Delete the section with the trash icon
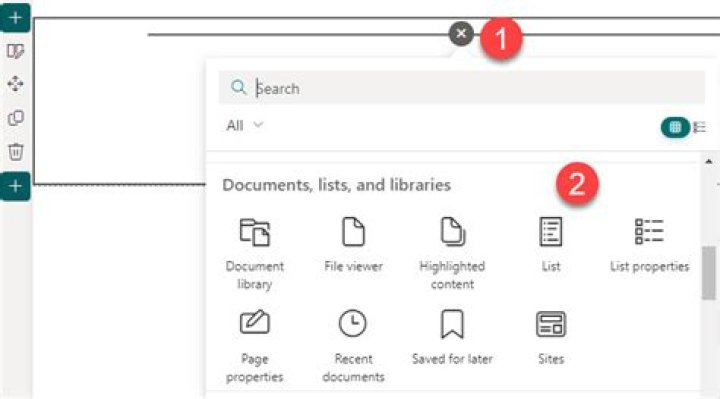Screen dimensions: 720x399 point(16,152)
